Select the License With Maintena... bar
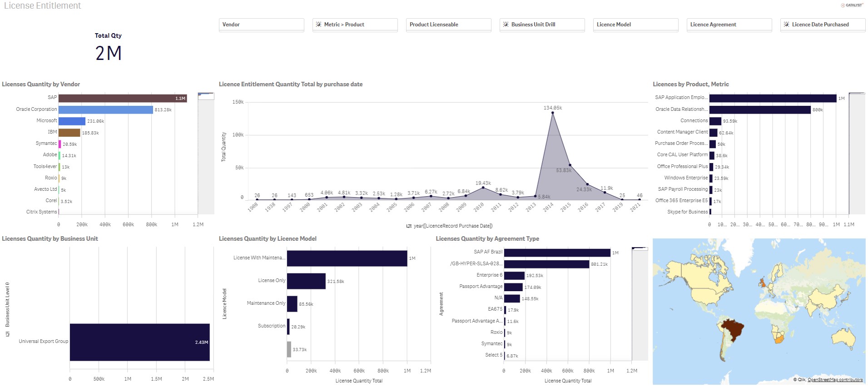868x387 pixels. coord(347,258)
